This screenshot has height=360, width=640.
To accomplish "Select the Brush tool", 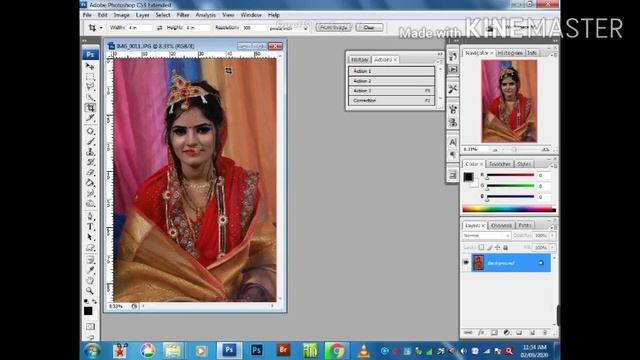I will [x=90, y=142].
